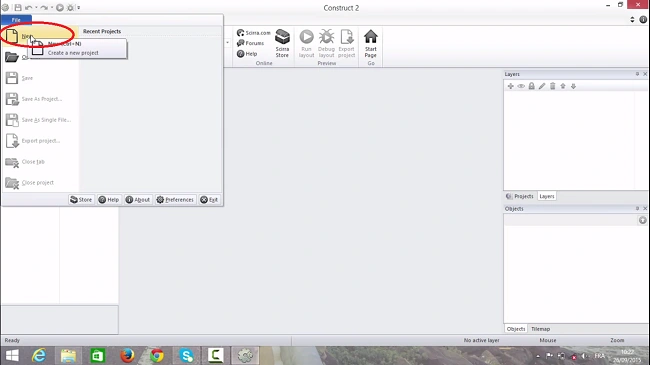Click the File ribbon tab

tap(16, 20)
